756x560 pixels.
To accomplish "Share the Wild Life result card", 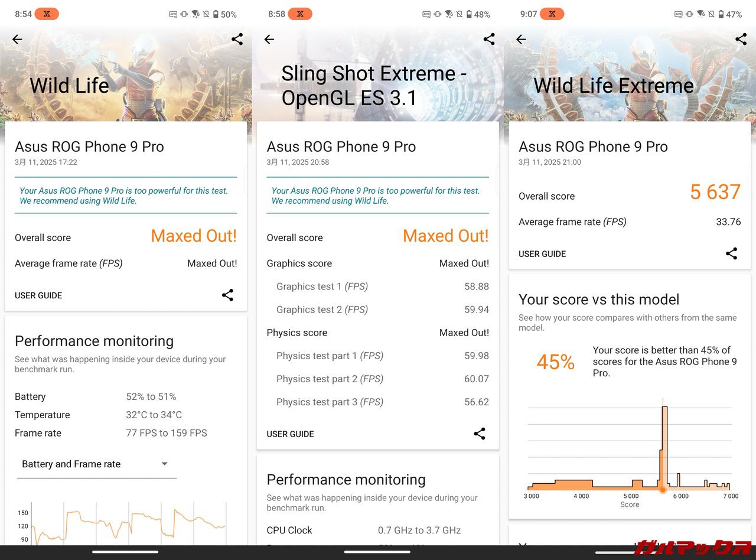I will coord(227,295).
